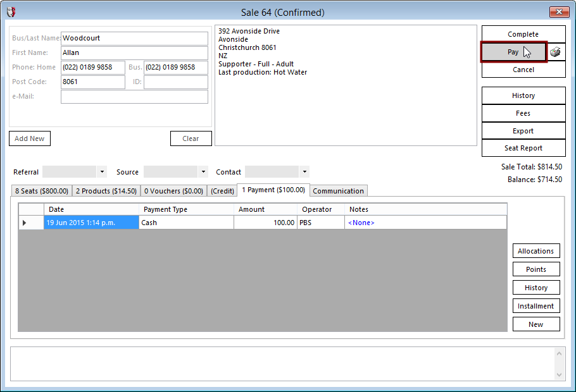
Task: Click the Post Code field
Action: (x=92, y=82)
